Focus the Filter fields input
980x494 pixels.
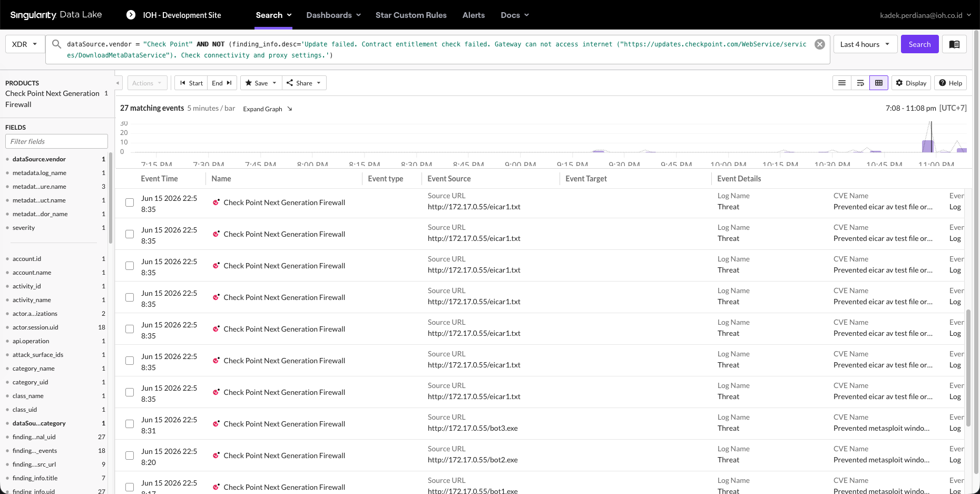click(x=56, y=141)
